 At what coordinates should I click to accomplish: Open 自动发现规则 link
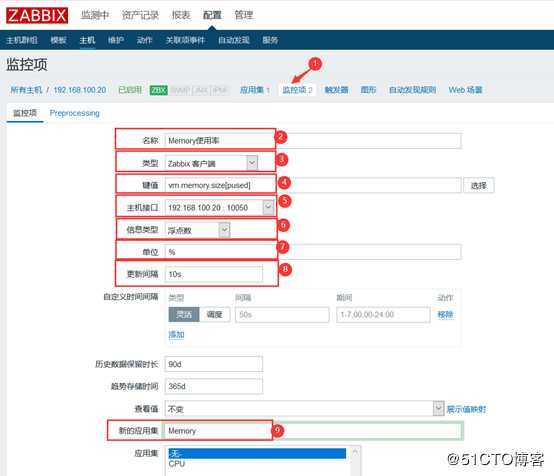[412, 90]
